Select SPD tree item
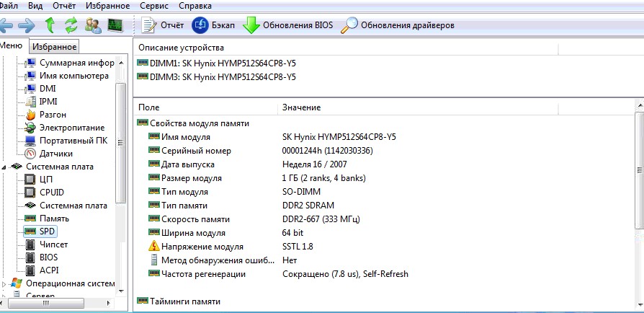Image resolution: width=644 pixels, height=313 pixels. (40, 232)
